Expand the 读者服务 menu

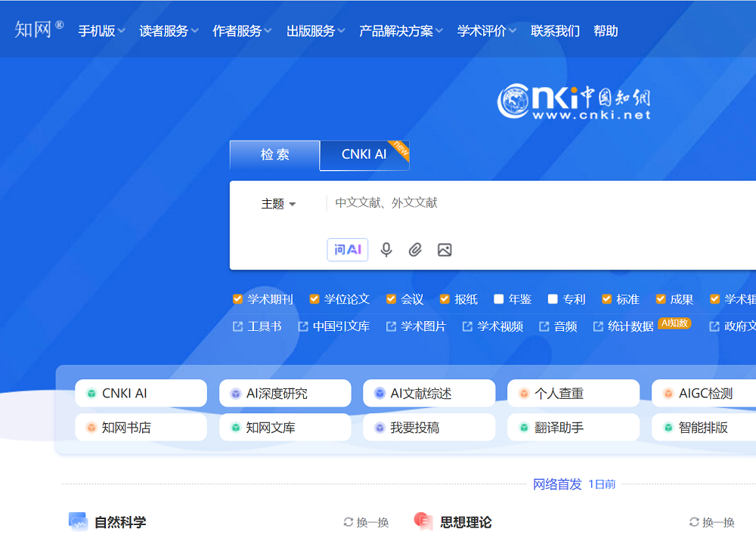pyautogui.click(x=164, y=31)
